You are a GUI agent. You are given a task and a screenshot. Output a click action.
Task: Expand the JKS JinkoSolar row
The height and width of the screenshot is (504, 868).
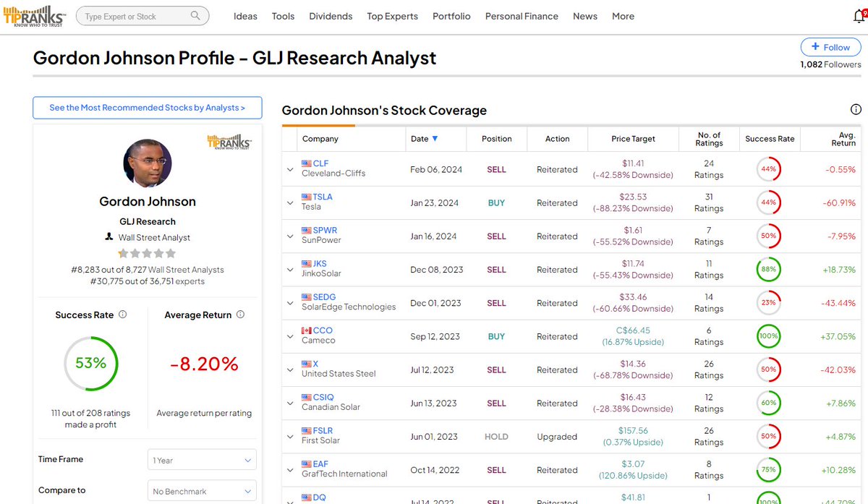click(x=290, y=270)
